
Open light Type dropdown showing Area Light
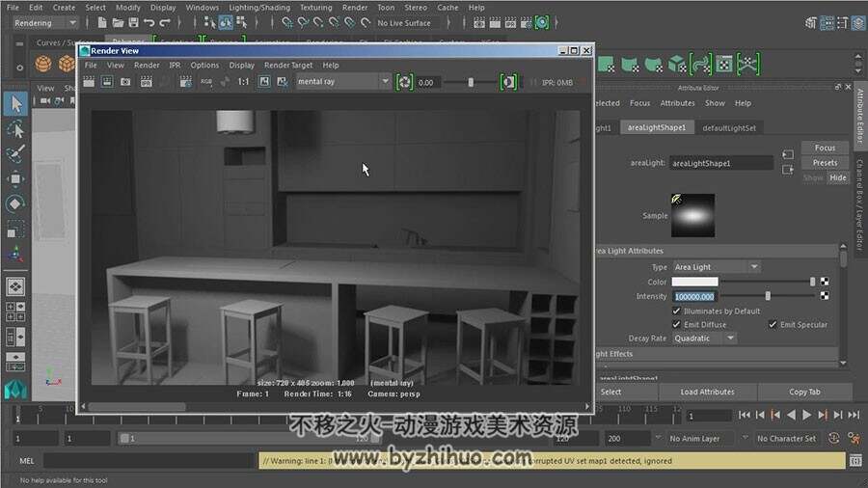716,267
